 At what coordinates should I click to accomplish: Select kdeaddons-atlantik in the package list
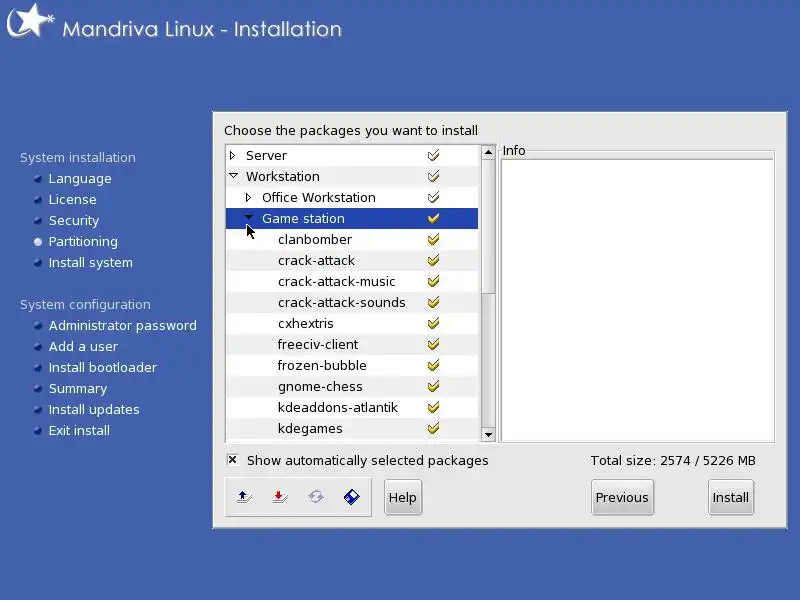coord(338,407)
